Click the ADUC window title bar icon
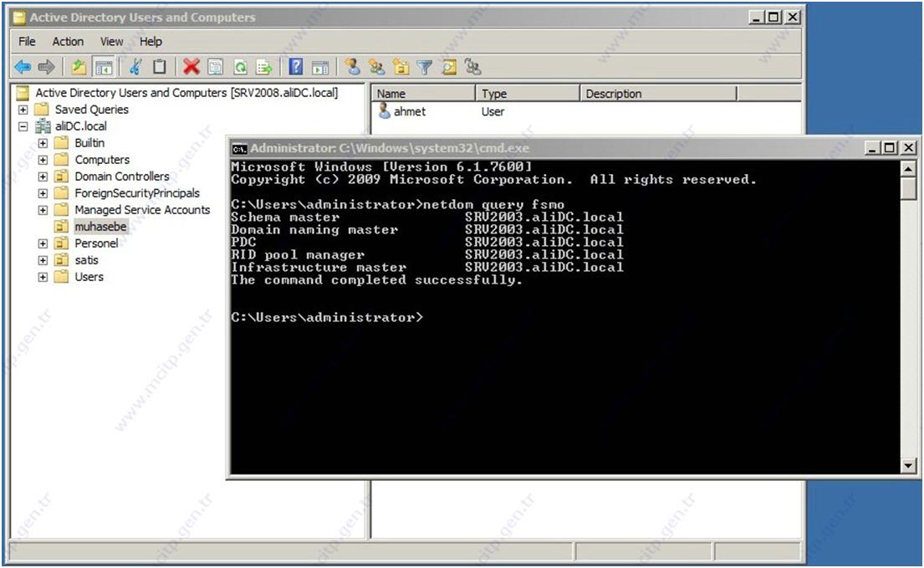This screenshot has height=568, width=924. coord(19,18)
